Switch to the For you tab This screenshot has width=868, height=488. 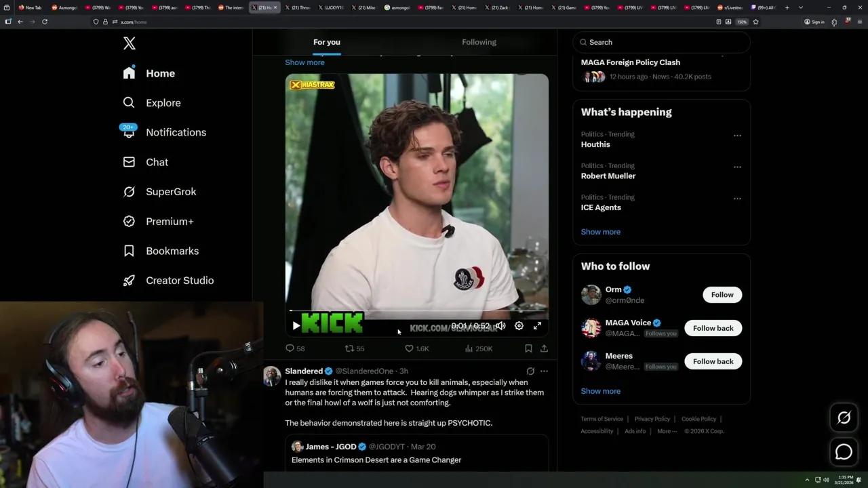(327, 42)
